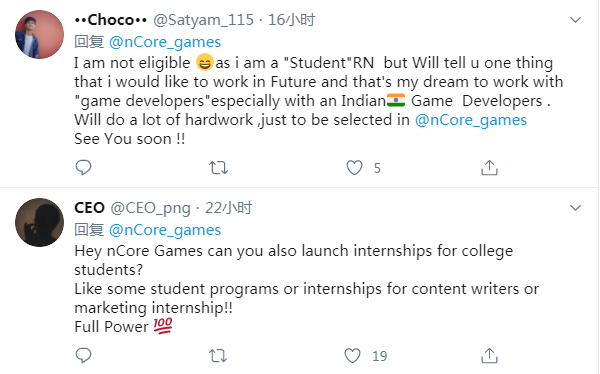
Task: Reply to the CEO tweet
Action: click(x=83, y=355)
